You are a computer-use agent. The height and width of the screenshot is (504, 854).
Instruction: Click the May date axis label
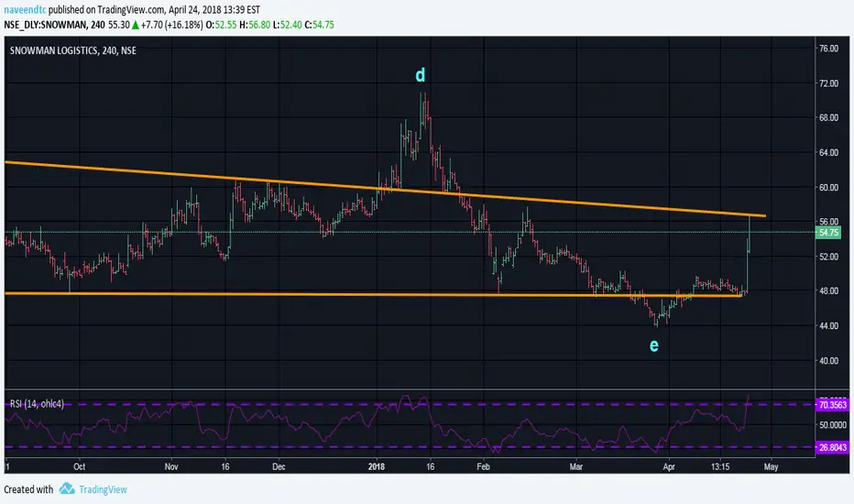tap(771, 467)
